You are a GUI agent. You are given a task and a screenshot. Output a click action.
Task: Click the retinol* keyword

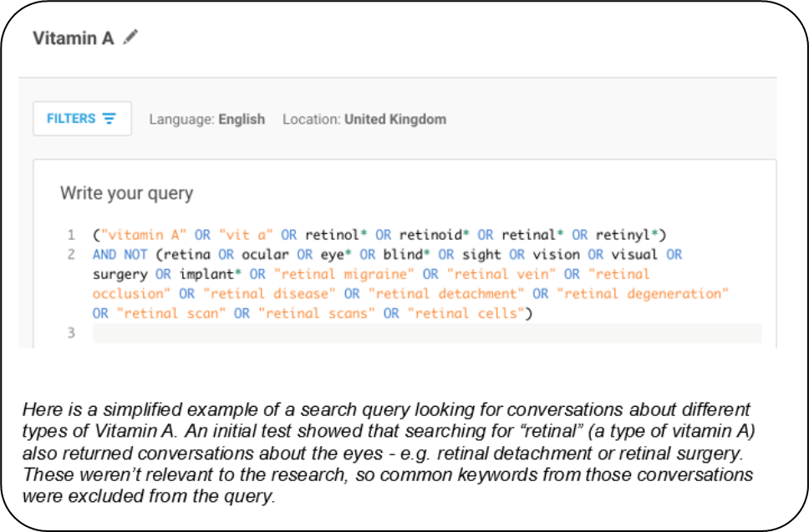tap(336, 235)
